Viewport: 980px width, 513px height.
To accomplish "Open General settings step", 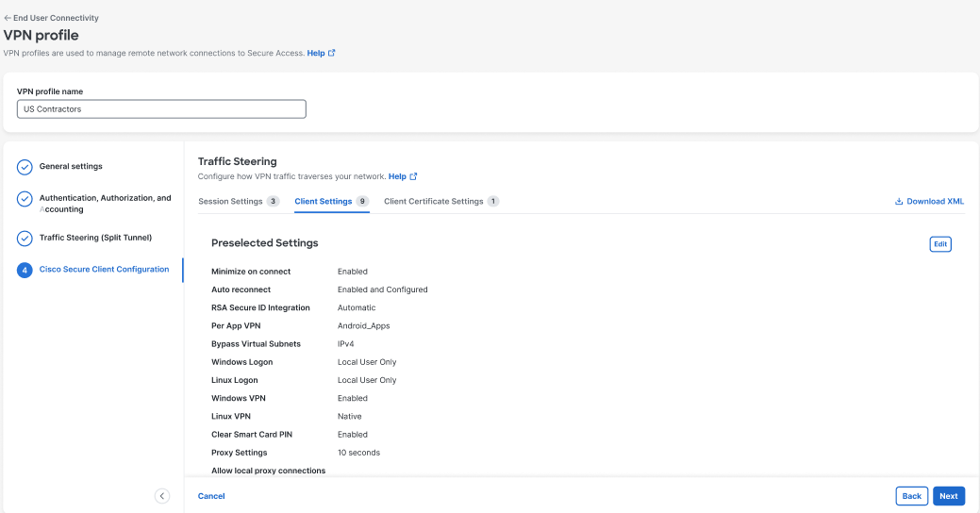I will point(71,167).
